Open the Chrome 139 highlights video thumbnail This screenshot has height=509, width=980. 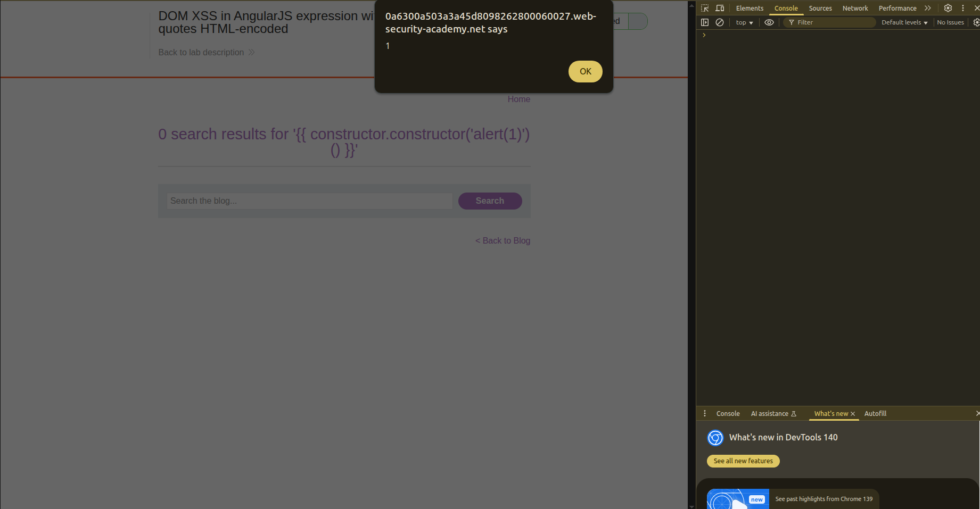pos(738,499)
